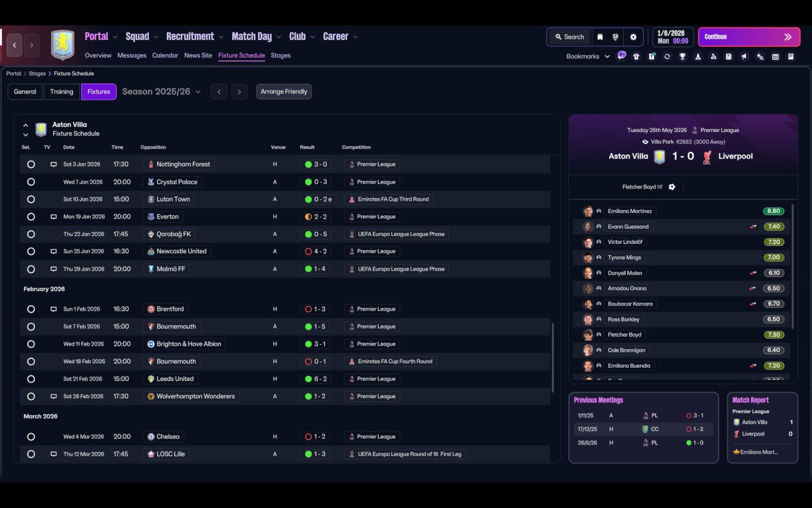Click the world globe icon
This screenshot has height=508, width=812.
(x=615, y=37)
